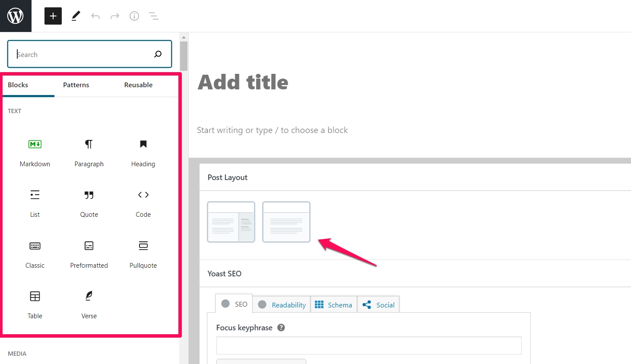Open the Schema tab in Yoast SEO
Screen dimensions: 631x364
tap(333, 304)
